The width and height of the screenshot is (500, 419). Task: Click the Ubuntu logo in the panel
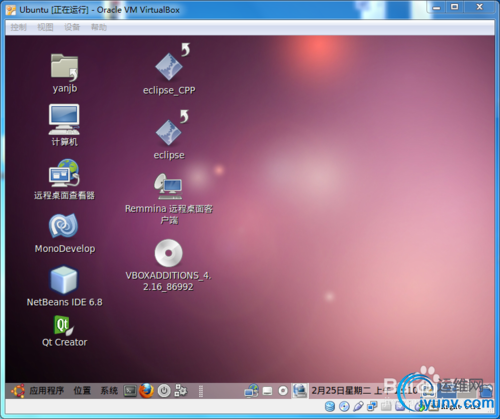coord(18,391)
